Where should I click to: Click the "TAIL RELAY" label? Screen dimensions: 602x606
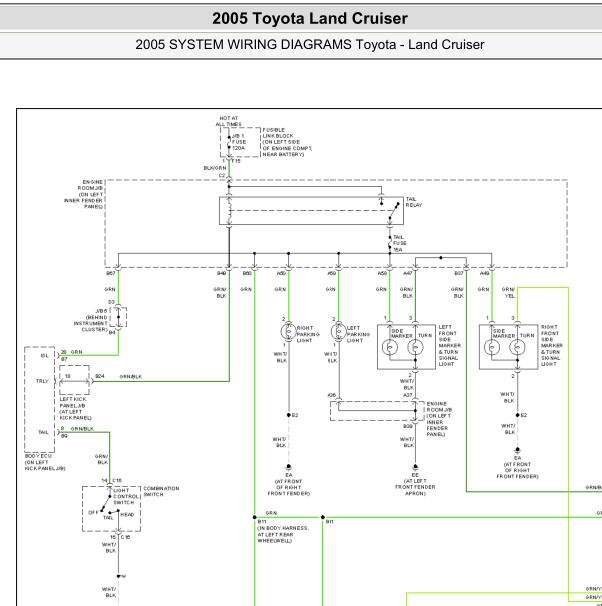click(x=414, y=202)
